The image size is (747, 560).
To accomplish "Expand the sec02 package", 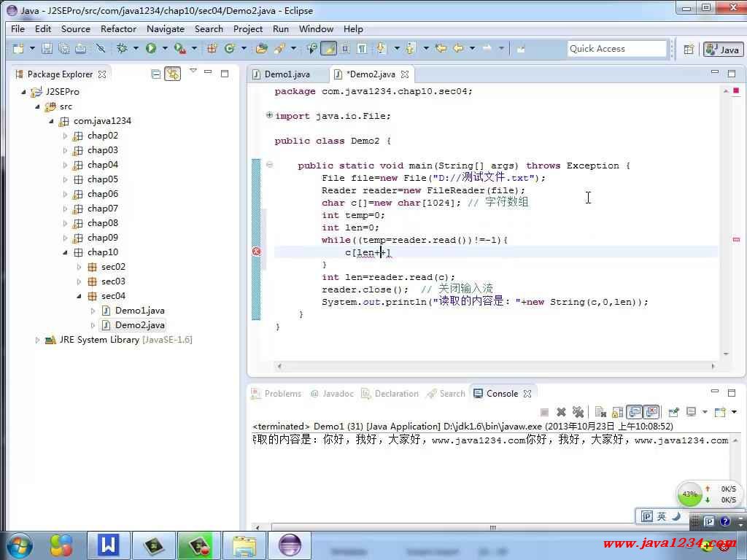I will (x=79, y=267).
